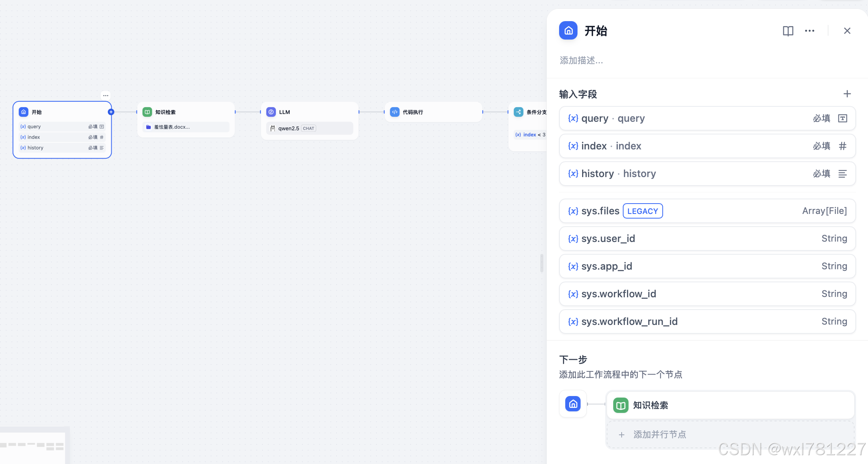This screenshot has height=464, width=868.
Task: Open the query input field row
Action: (x=707, y=118)
